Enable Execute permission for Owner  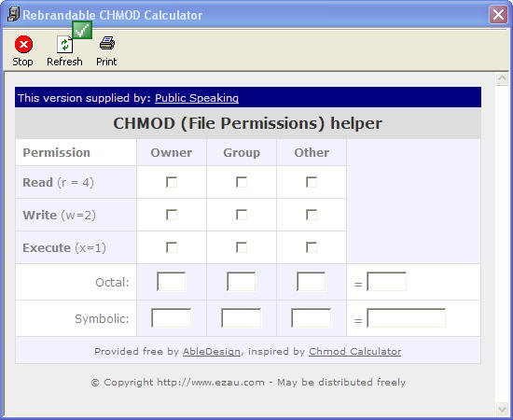tap(172, 247)
